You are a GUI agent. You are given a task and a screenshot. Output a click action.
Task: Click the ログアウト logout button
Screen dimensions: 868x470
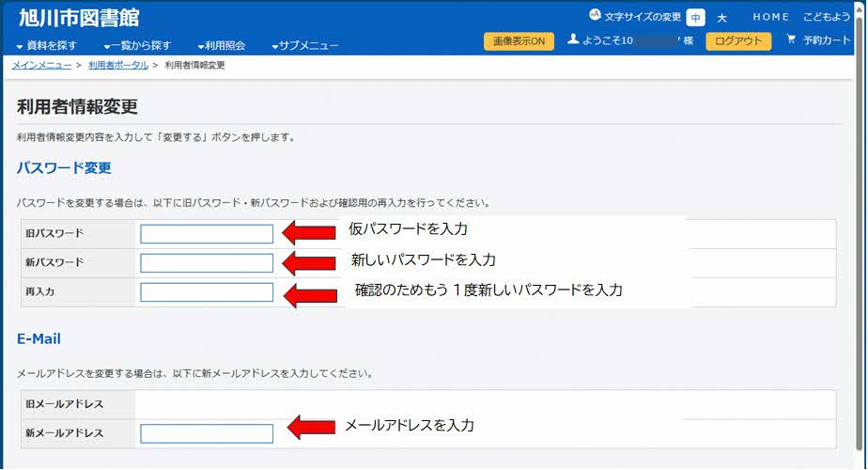click(x=738, y=41)
